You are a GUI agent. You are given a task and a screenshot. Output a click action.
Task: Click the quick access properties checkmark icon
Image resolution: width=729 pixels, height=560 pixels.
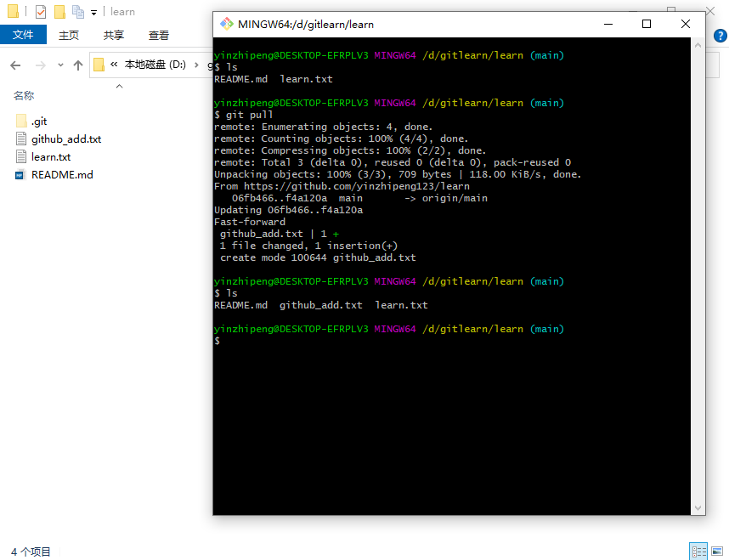coord(41,11)
